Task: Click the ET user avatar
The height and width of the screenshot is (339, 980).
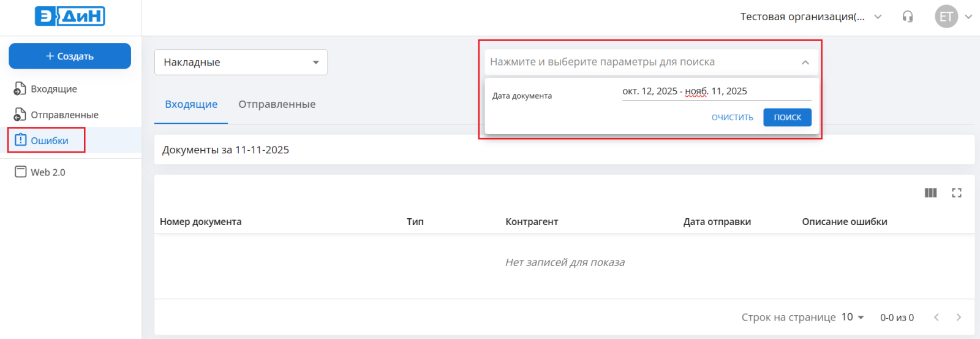Action: coord(946,17)
